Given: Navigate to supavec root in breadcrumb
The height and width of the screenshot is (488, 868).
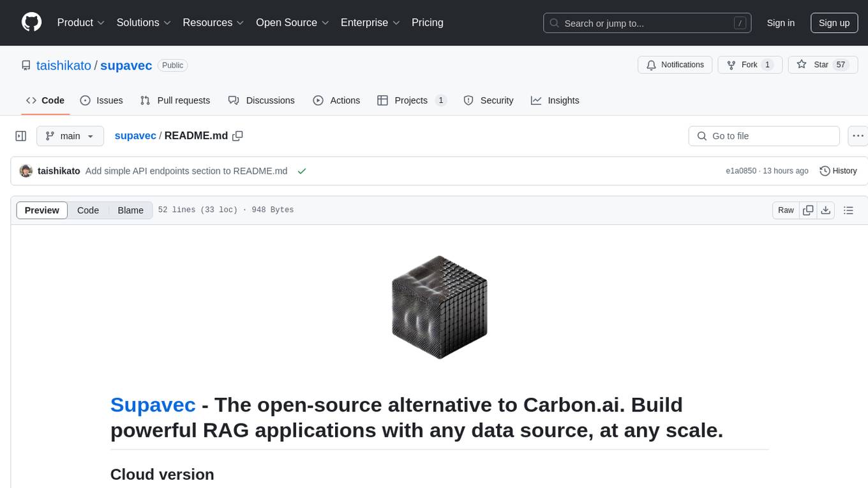Looking at the screenshot, I should [135, 136].
